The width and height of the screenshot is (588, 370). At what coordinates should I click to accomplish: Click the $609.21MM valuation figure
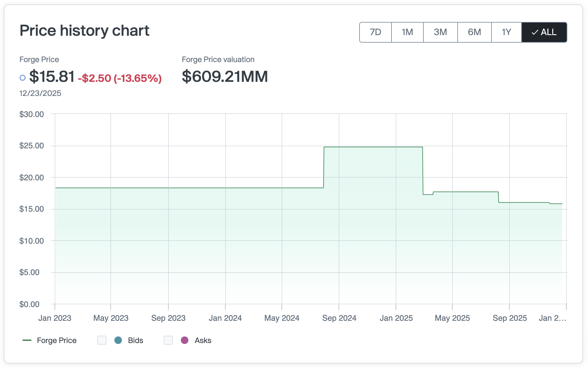(225, 77)
